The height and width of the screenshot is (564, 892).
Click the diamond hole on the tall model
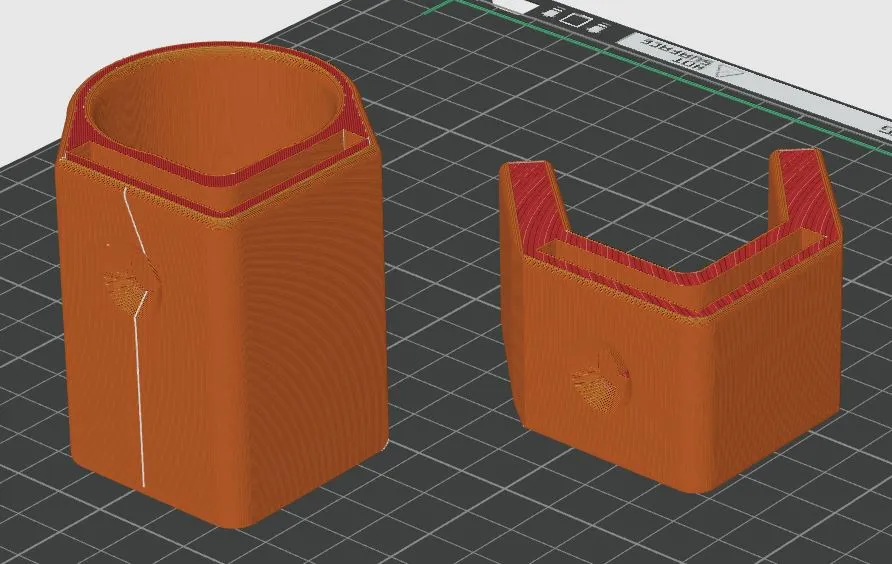pos(128,279)
